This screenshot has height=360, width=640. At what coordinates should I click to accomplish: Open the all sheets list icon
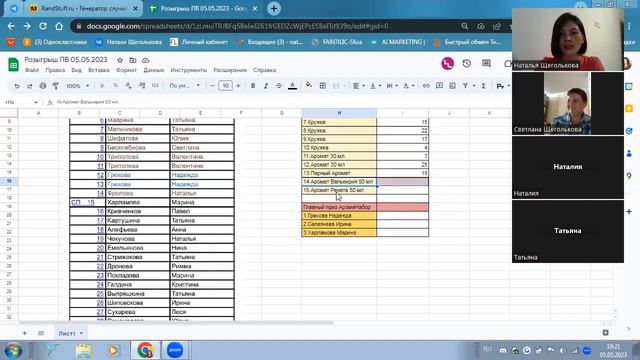41,333
